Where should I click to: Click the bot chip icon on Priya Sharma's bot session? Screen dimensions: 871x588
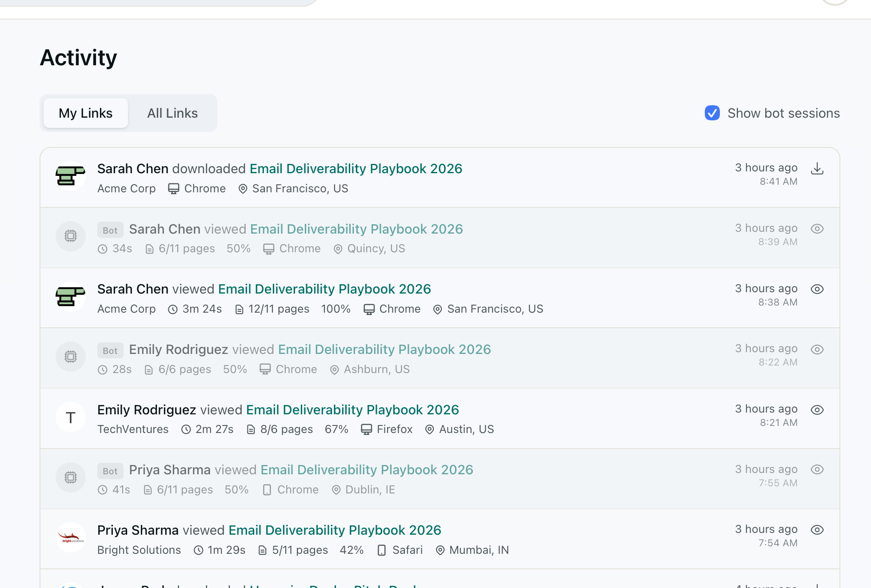(70, 477)
